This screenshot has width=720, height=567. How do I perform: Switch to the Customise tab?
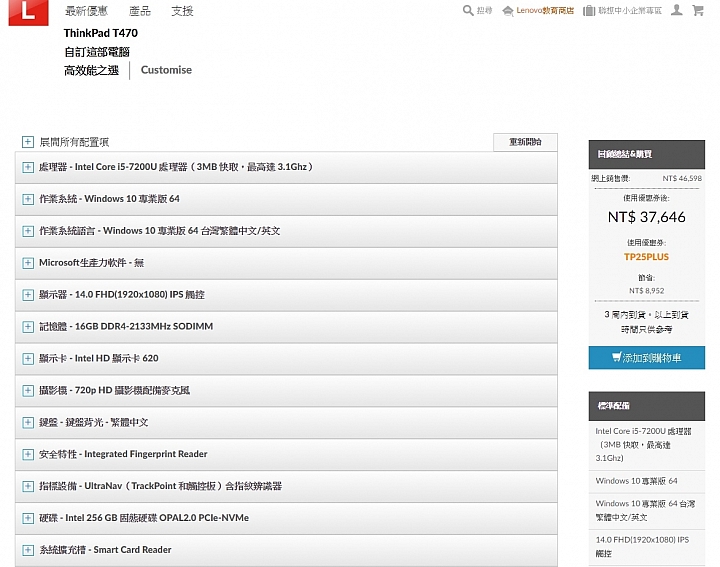click(x=166, y=70)
